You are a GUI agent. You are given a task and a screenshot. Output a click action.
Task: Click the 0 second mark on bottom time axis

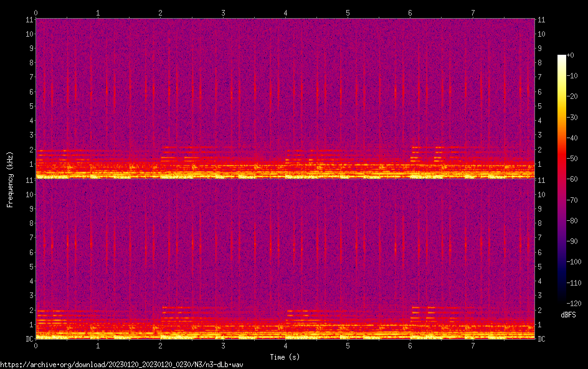pyautogui.click(x=36, y=345)
